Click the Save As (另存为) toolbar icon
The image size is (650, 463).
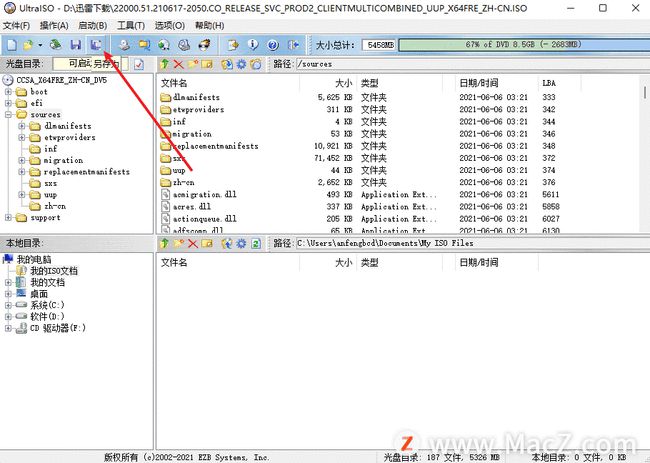(x=96, y=44)
